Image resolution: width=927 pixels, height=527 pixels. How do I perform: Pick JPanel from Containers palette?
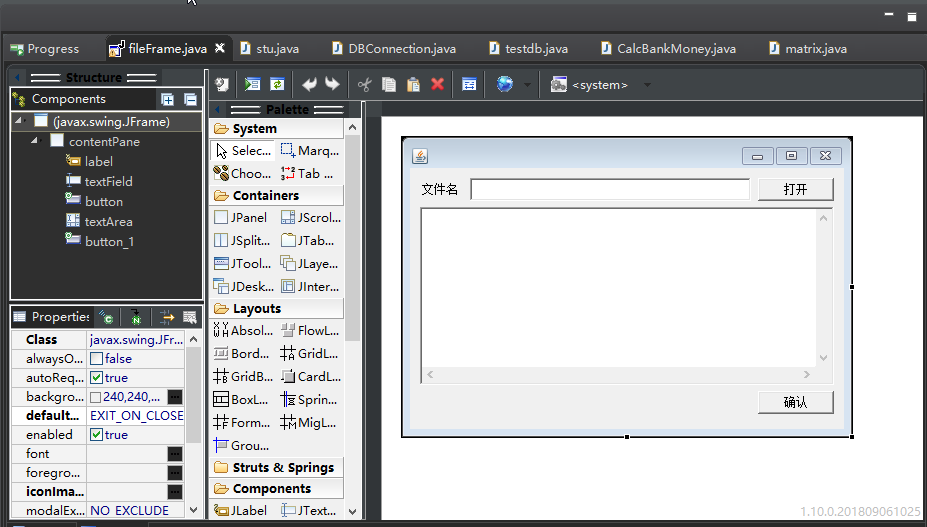[x=241, y=218]
